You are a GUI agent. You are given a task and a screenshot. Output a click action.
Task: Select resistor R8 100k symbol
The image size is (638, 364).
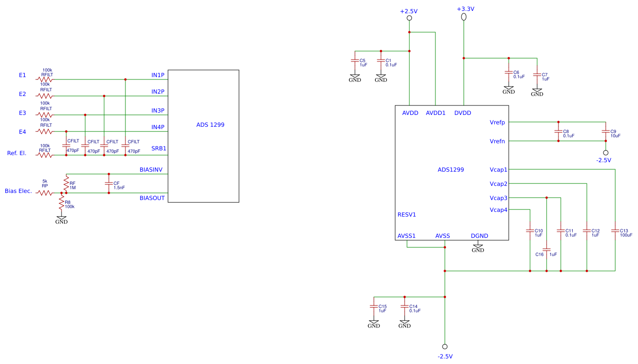click(62, 204)
